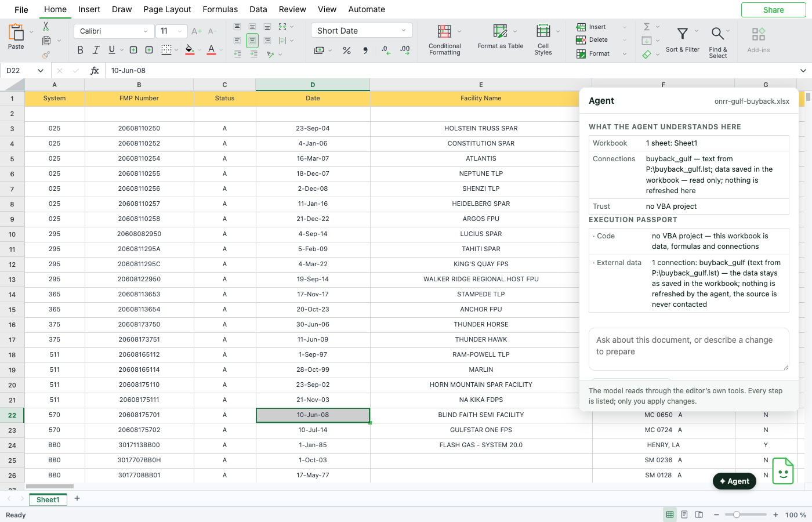Click the AutoSum sigma icon

click(647, 27)
